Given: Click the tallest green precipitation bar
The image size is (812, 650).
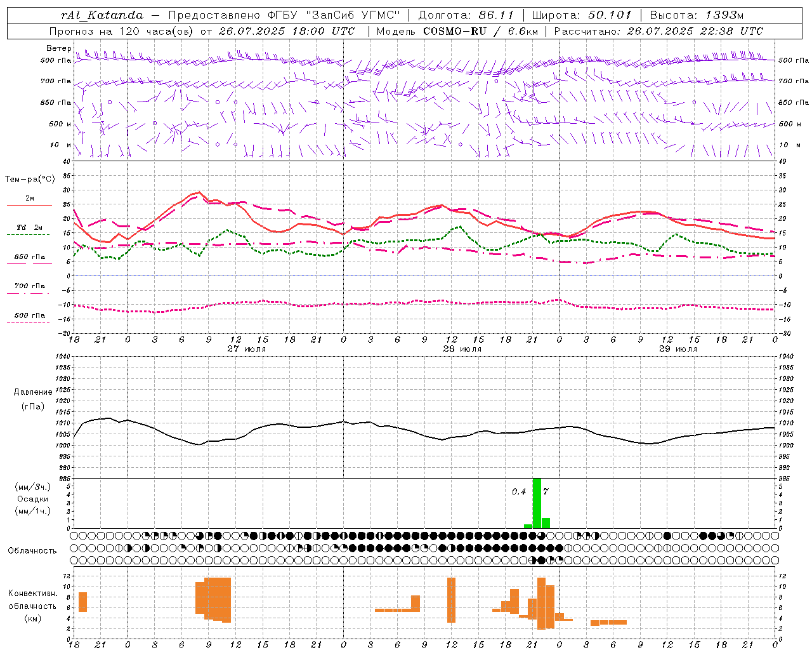Looking at the screenshot, I should click(537, 503).
